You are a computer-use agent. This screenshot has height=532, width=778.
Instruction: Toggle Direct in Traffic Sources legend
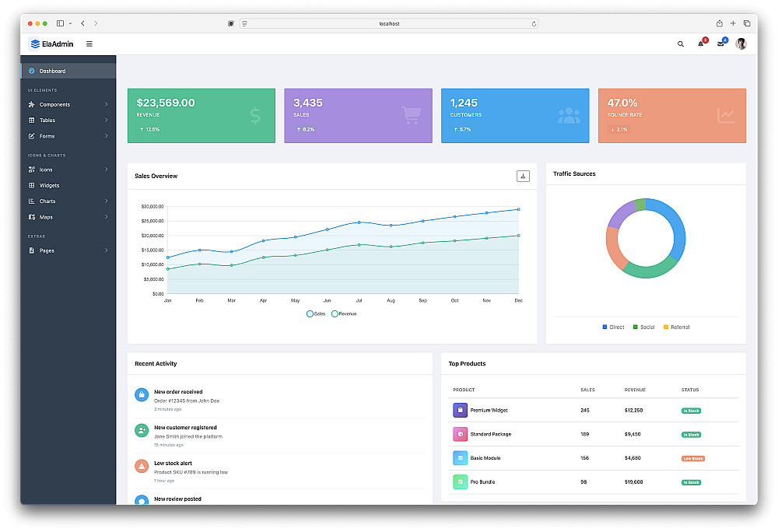(613, 327)
